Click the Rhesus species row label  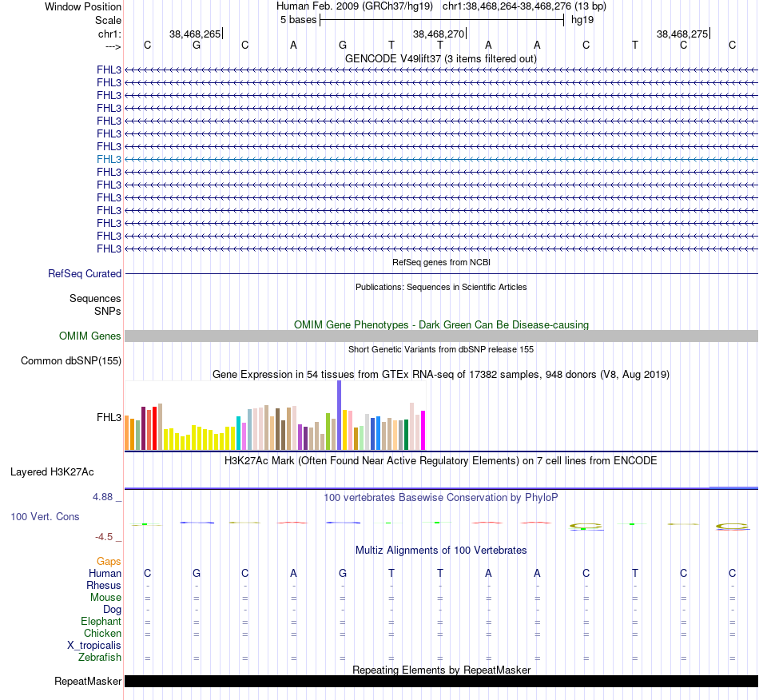click(x=104, y=585)
